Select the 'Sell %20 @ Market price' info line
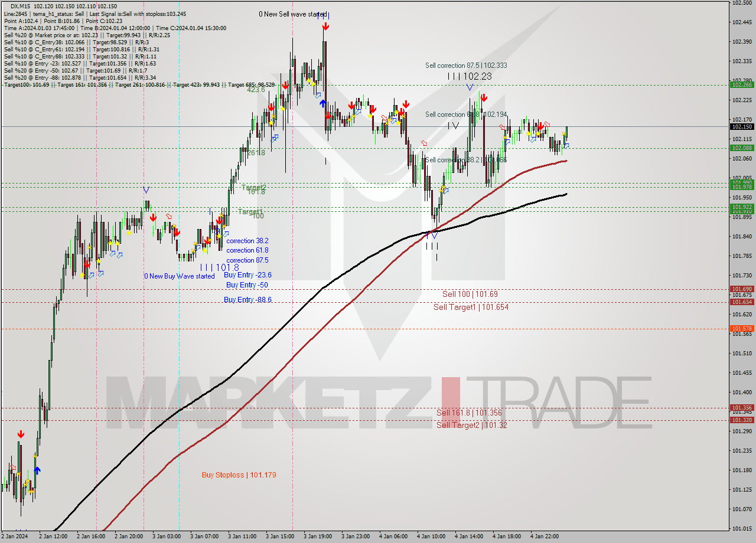 coord(87,35)
